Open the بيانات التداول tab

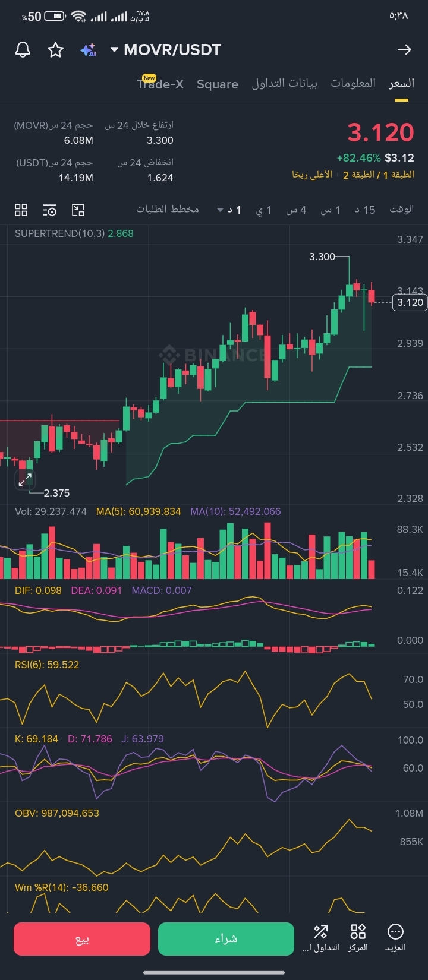pos(284,83)
